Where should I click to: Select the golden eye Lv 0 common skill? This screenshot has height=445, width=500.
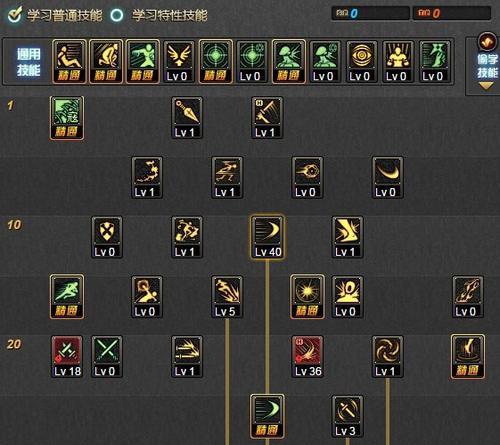coord(361,62)
